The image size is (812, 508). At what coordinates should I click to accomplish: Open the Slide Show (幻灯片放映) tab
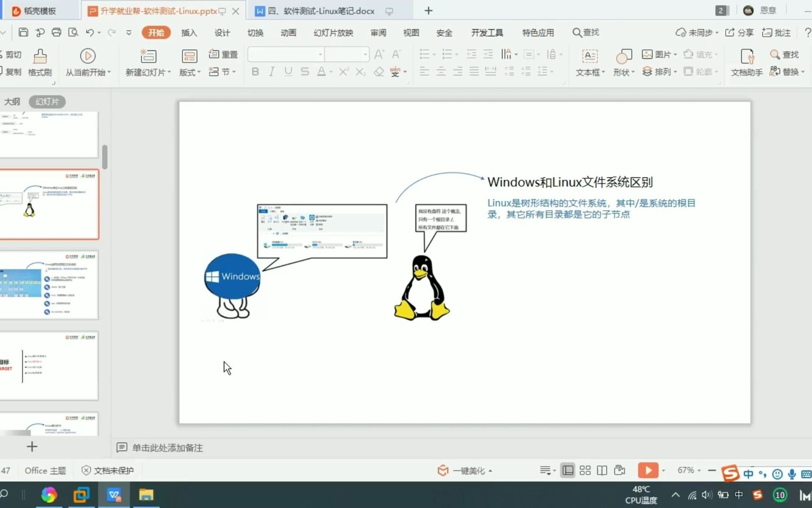click(333, 32)
